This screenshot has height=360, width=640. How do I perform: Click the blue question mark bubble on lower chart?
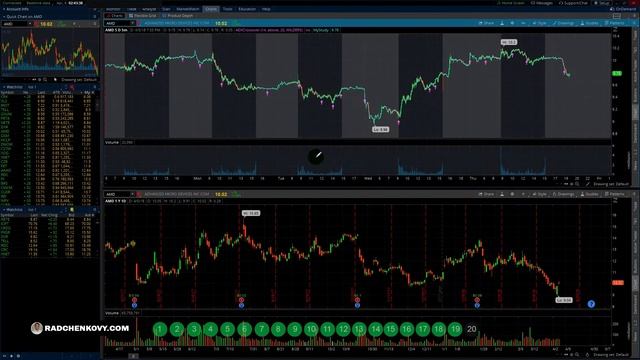pyautogui.click(x=591, y=304)
